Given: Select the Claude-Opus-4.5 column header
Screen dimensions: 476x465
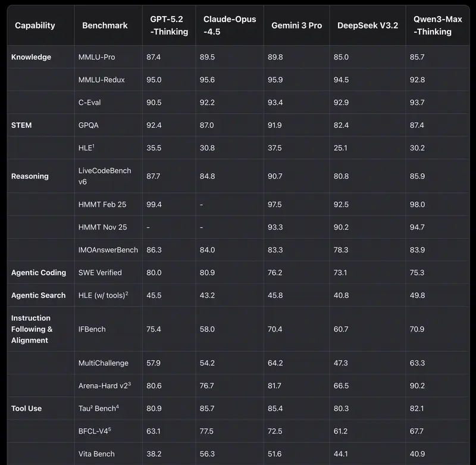Looking at the screenshot, I should click(230, 26).
